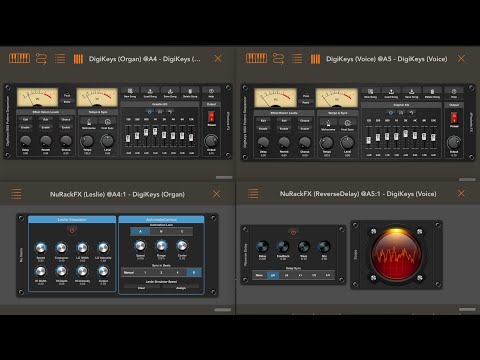Click the Mute button between the Organ VU meters
The height and width of the screenshot is (360, 480).
tap(67, 102)
